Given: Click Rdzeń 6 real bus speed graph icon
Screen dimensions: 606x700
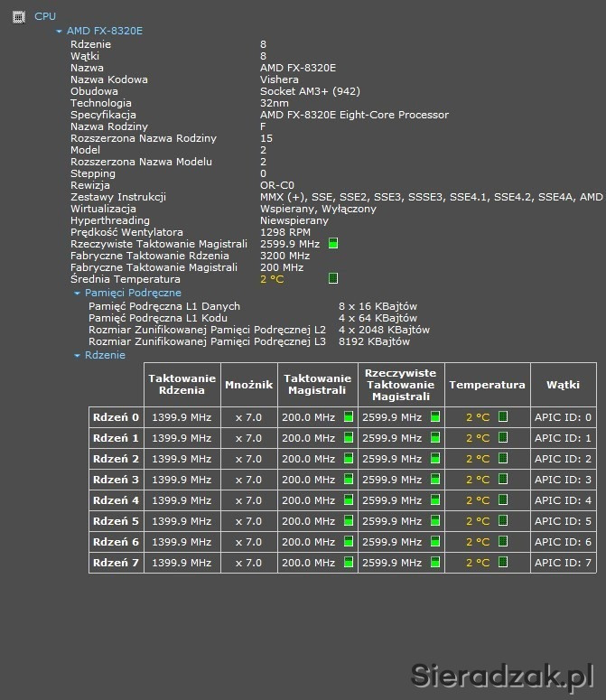Looking at the screenshot, I should tap(435, 541).
